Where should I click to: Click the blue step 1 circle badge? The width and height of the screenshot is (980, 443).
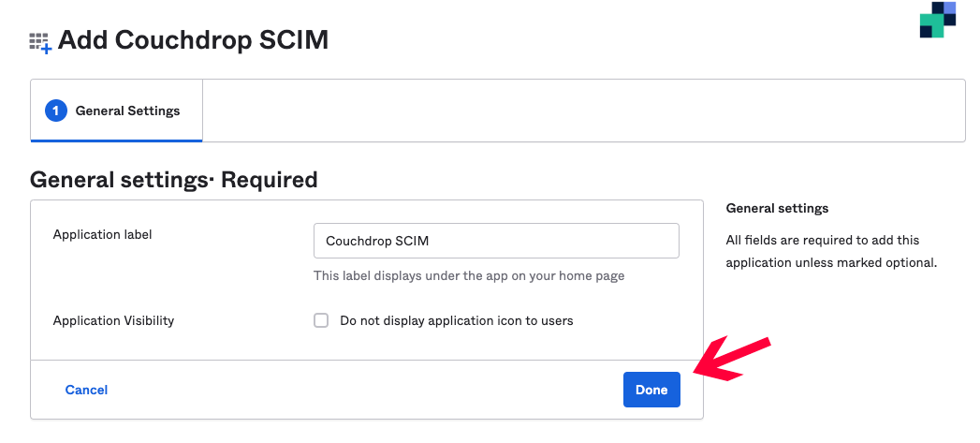[55, 111]
